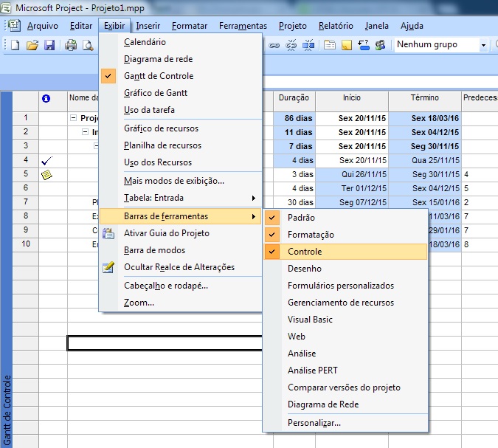The image size is (498, 448).
Task: Select Diagrama de rede view
Action: click(181, 59)
